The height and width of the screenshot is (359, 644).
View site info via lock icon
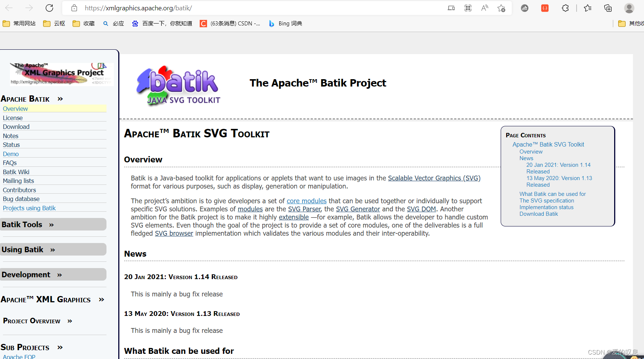pos(74,8)
